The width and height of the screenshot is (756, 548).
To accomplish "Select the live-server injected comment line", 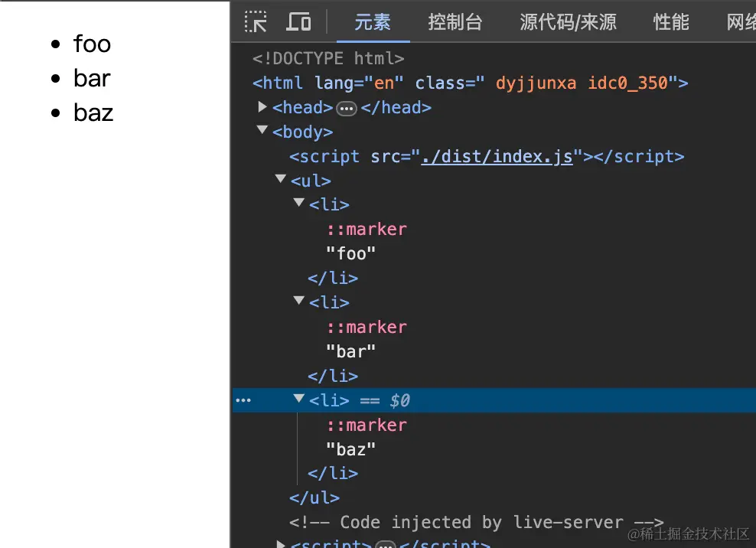I will click(x=477, y=523).
